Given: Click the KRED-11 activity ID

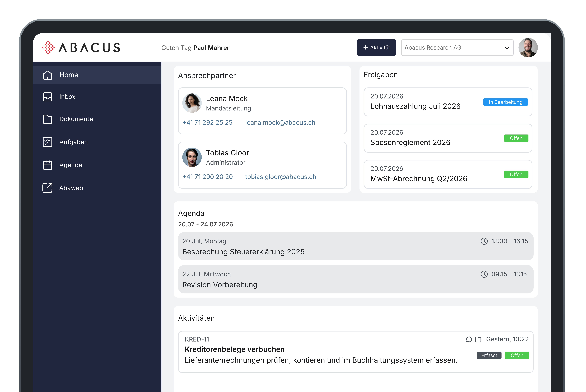Looking at the screenshot, I should [197, 339].
